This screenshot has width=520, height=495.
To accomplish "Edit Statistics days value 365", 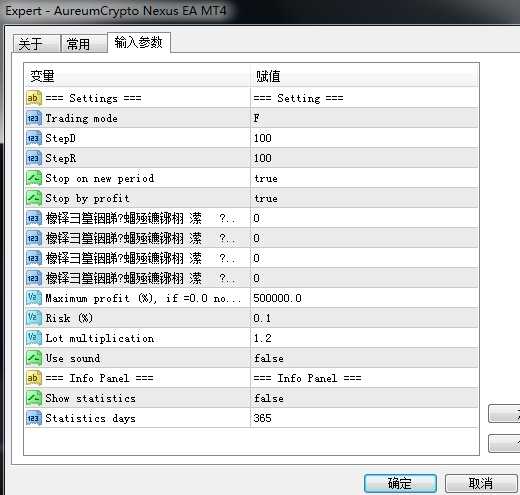I will [x=364, y=418].
